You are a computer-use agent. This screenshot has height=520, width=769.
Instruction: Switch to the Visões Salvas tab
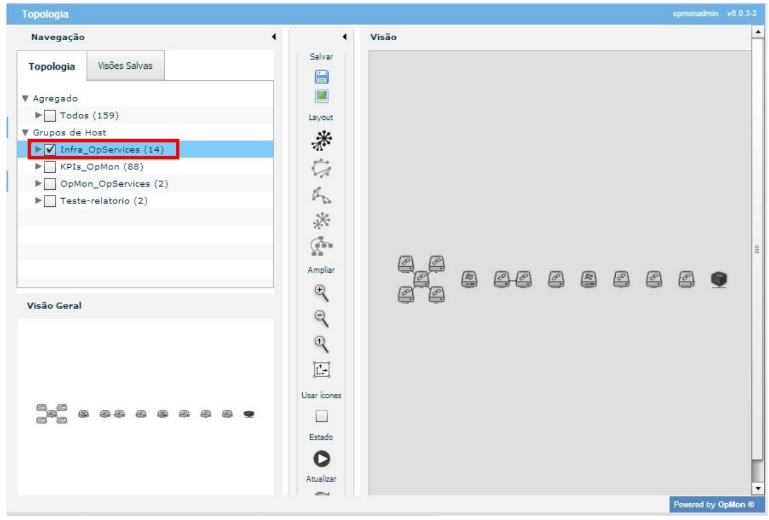tap(125, 66)
